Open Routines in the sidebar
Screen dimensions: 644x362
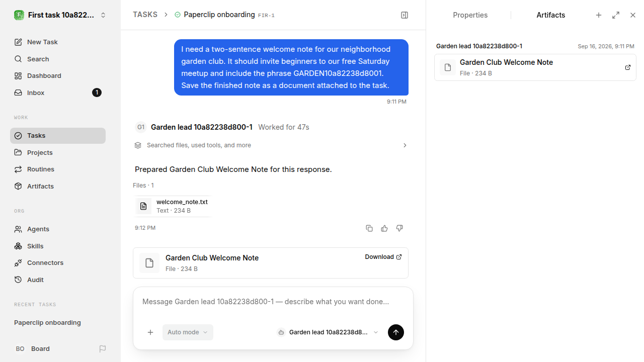click(58, 169)
